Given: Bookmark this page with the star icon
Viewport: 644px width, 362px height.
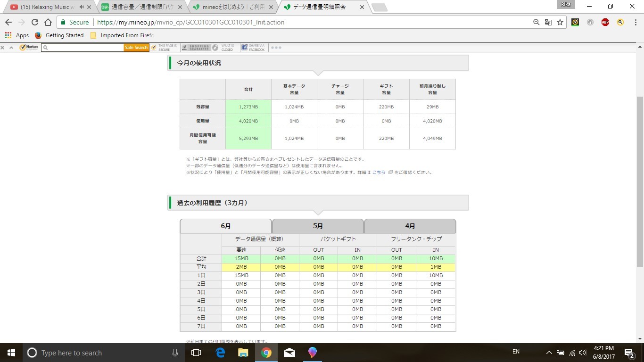Looking at the screenshot, I should [x=560, y=22].
